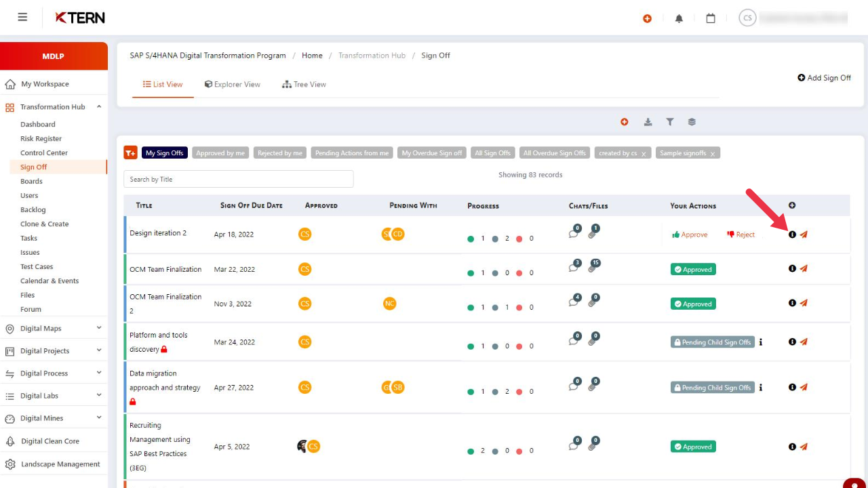The width and height of the screenshot is (868, 488).
Task: Toggle the Approved by me filter chip
Action: [x=220, y=153]
